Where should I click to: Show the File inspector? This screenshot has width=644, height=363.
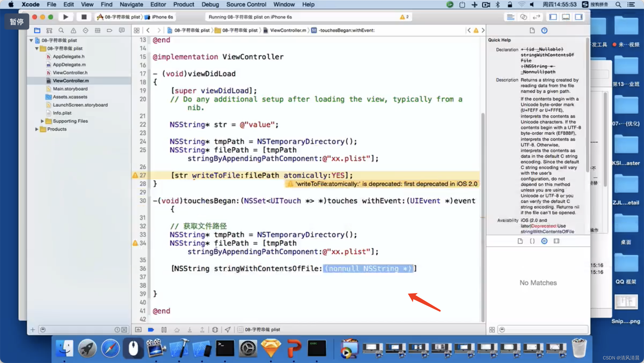[x=532, y=30]
